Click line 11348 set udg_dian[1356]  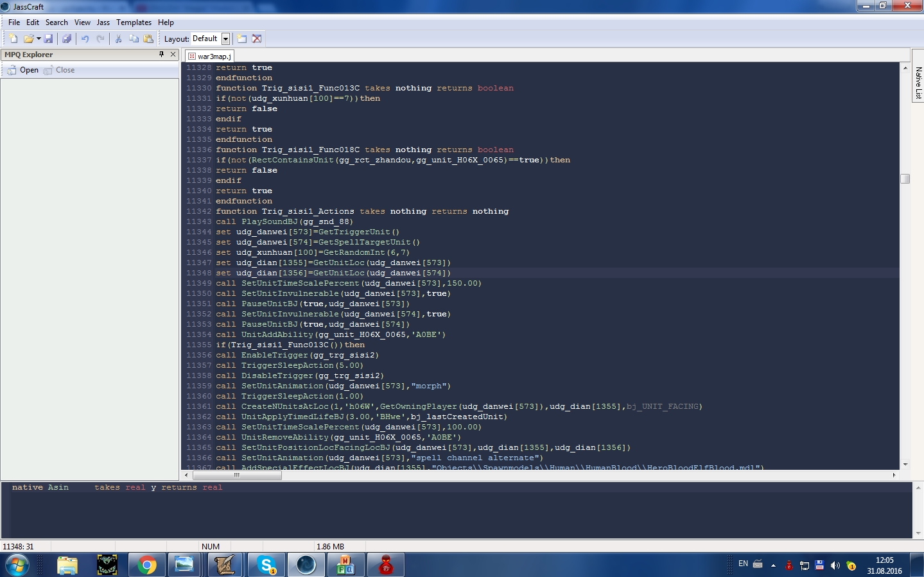pos(333,273)
